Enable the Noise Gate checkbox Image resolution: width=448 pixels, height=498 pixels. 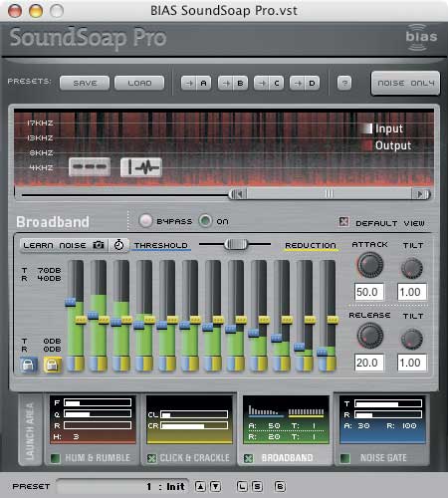345,458
